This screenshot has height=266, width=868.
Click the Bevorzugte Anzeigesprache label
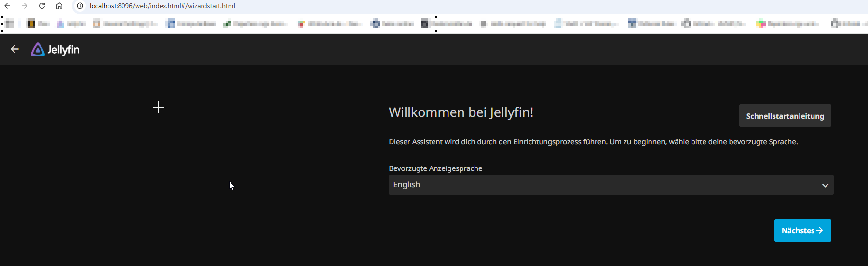[435, 168]
